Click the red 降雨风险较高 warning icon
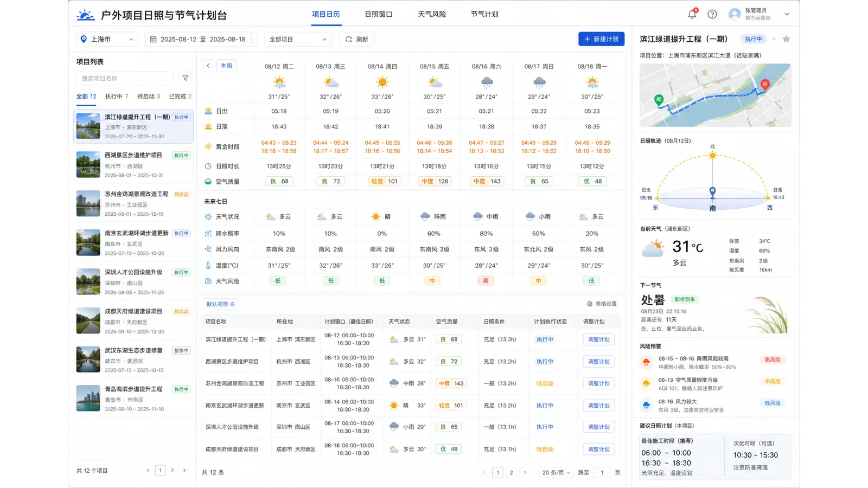Image resolution: width=868 pixels, height=488 pixels. click(x=646, y=362)
